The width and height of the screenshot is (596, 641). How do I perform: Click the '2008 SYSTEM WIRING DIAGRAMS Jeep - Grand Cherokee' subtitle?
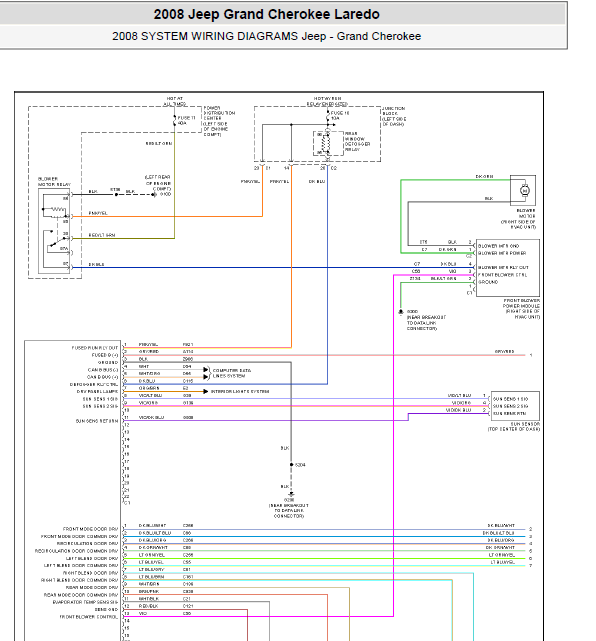pyautogui.click(x=267, y=36)
